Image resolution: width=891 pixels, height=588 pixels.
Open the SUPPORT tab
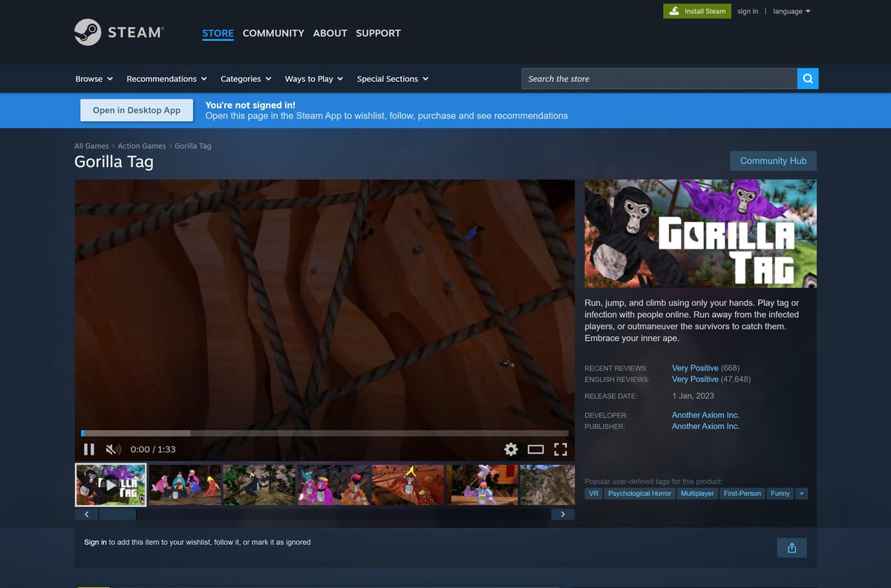(378, 33)
